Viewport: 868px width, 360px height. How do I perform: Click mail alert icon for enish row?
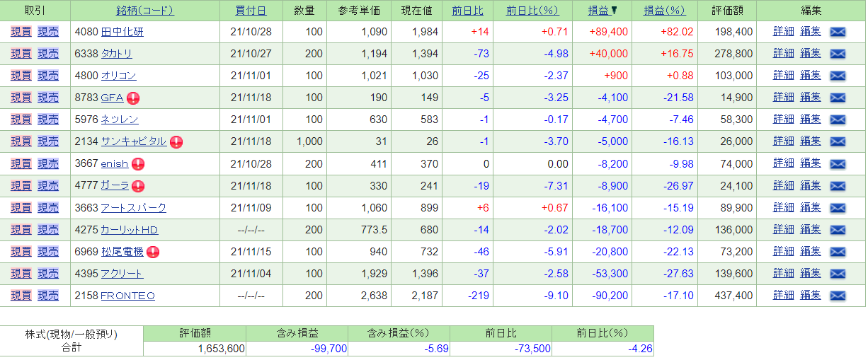[838, 164]
